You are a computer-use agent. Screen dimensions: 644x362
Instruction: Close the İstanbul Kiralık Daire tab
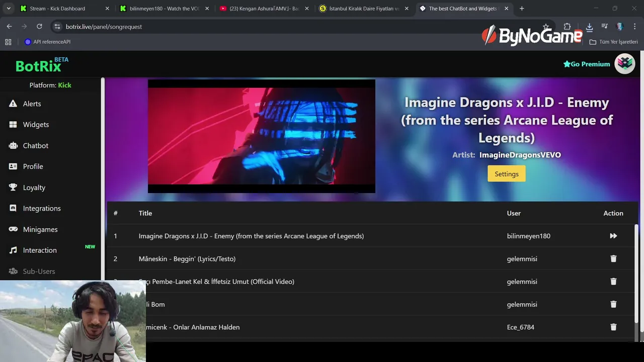407,9
